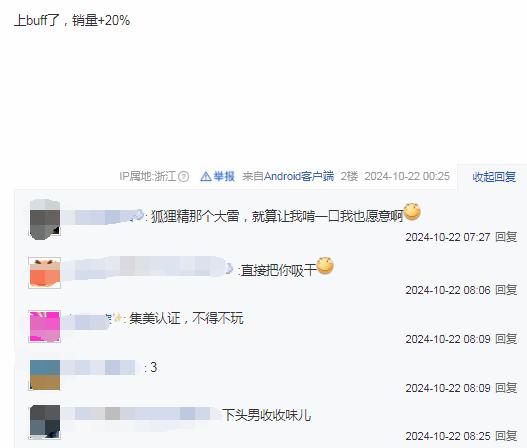Open the pink avatar of the third commenter
The image size is (527, 448).
click(45, 326)
